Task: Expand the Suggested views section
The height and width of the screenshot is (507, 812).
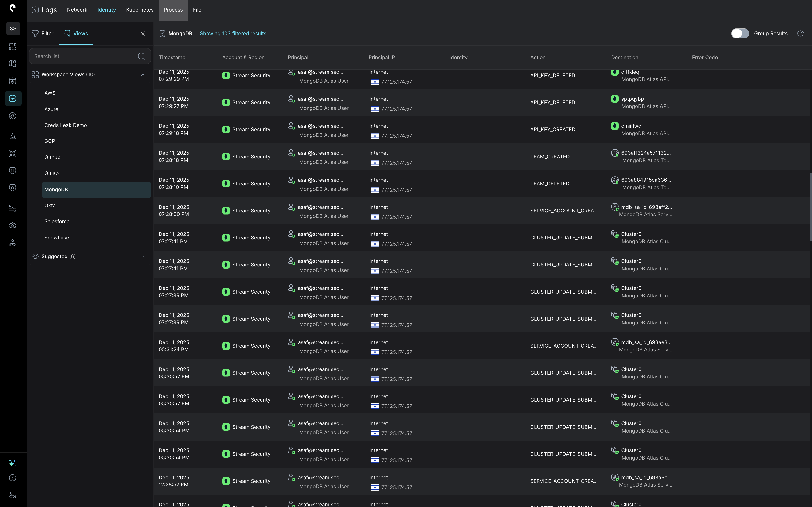Action: pos(143,257)
